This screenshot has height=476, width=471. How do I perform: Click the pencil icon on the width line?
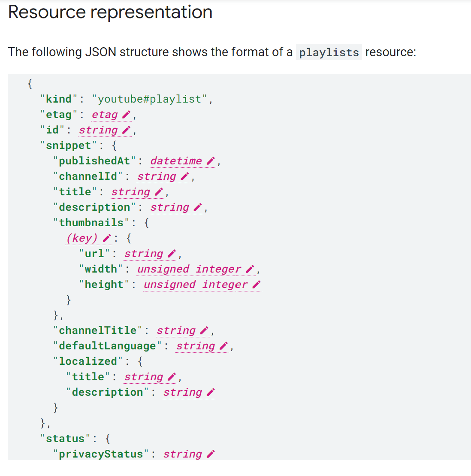[x=250, y=269]
